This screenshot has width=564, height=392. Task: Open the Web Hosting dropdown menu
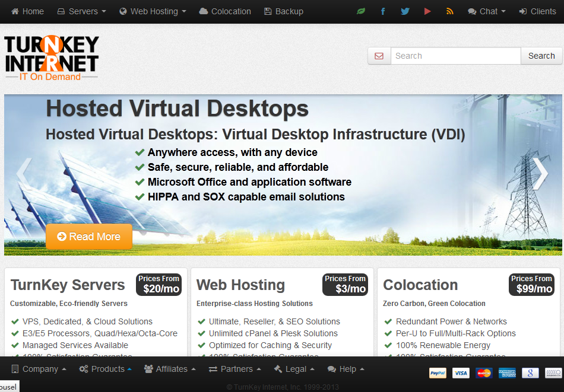153,11
